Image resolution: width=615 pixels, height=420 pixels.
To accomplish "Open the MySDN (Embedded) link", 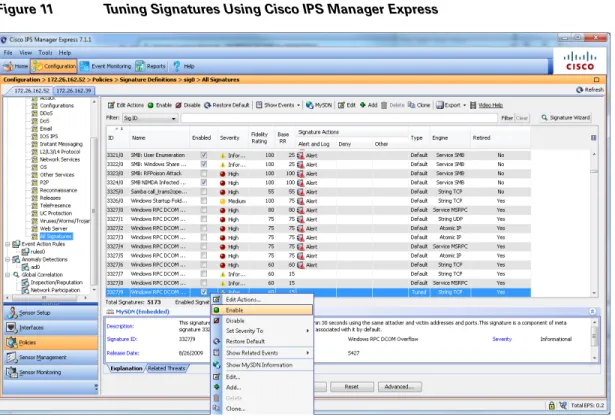I will point(142,312).
